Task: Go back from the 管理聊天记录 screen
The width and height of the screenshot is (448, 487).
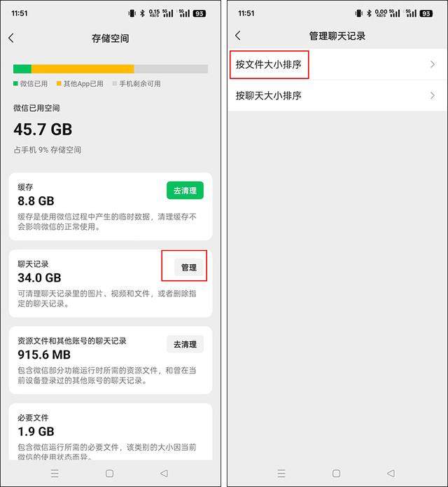Action: 238,36
